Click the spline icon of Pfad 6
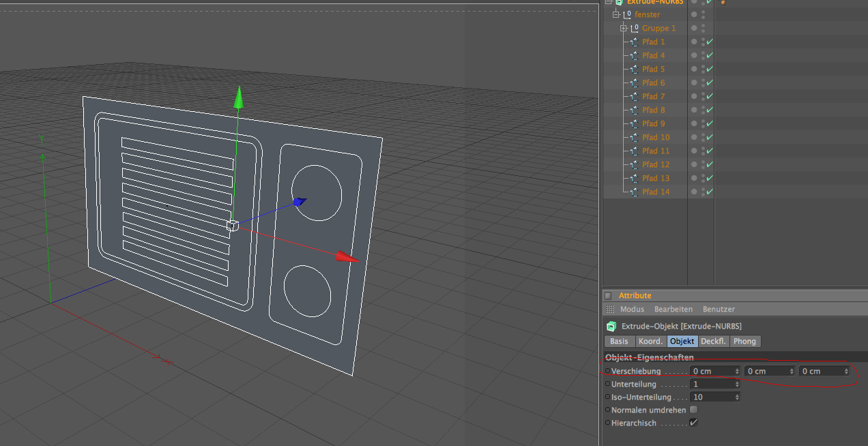 click(634, 83)
